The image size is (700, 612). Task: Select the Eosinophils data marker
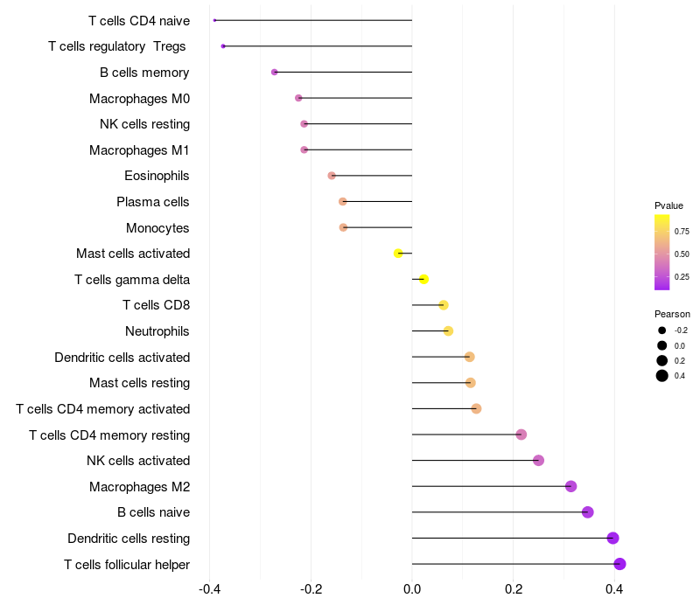332,176
